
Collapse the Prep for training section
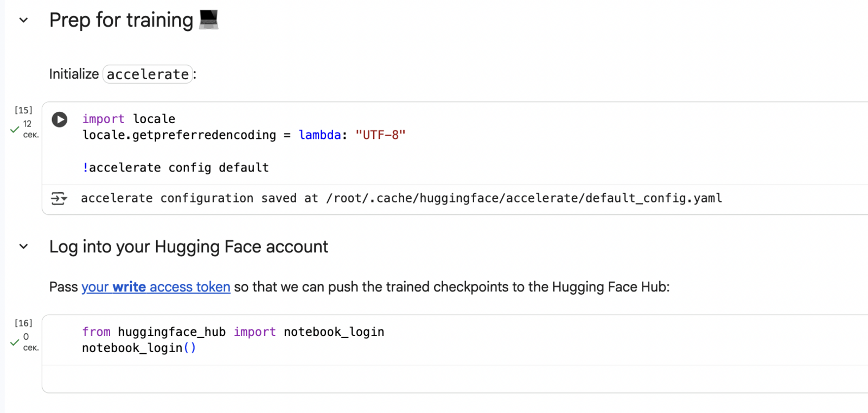(x=23, y=21)
